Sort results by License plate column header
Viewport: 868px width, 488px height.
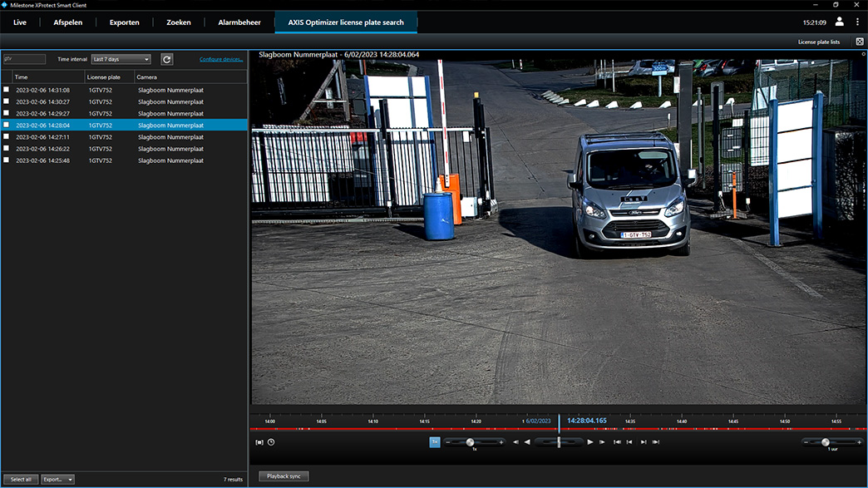point(110,77)
